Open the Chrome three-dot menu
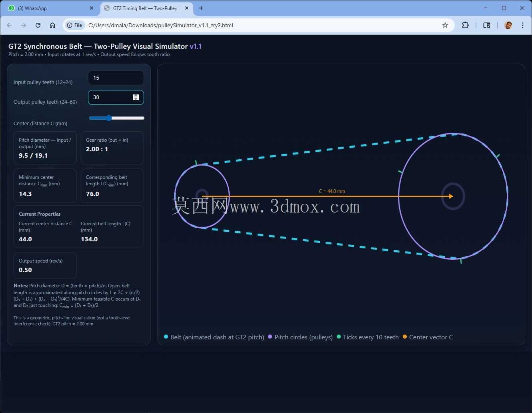This screenshot has height=413, width=532. point(523,25)
